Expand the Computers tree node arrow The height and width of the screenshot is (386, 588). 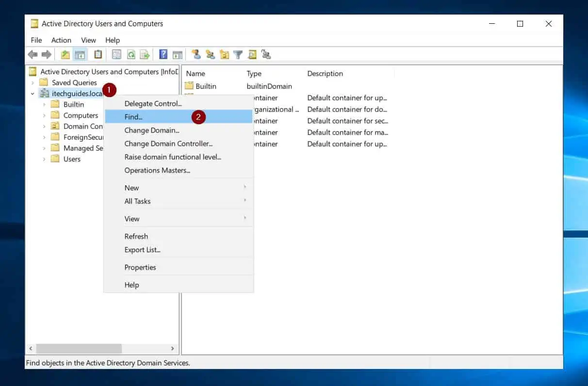point(44,115)
